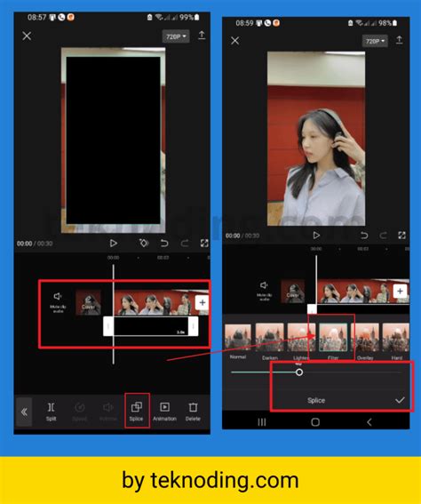This screenshot has height=504, width=421.
Task: Tap left trim handle of the overlay clip
Action: click(x=108, y=326)
